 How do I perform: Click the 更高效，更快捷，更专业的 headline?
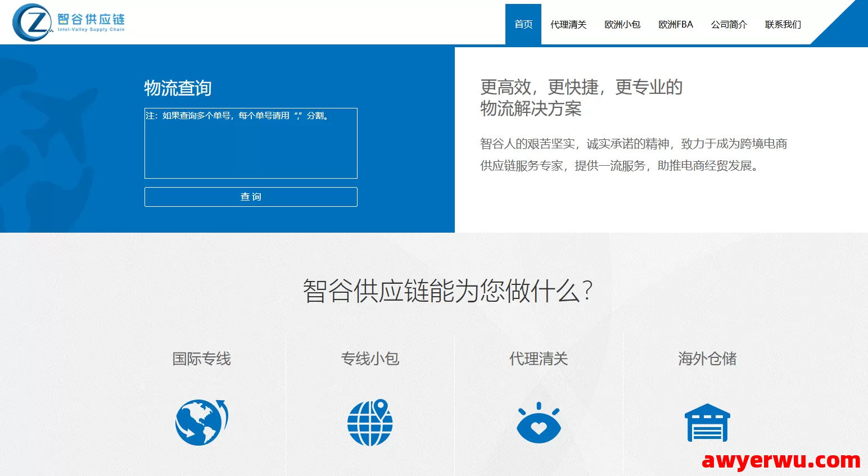[x=581, y=87]
